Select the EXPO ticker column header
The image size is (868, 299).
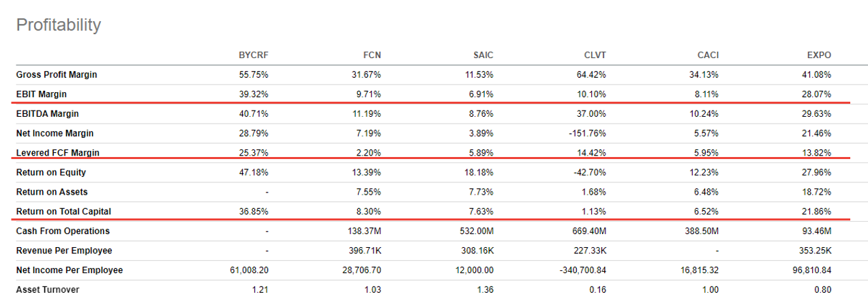pyautogui.click(x=819, y=55)
